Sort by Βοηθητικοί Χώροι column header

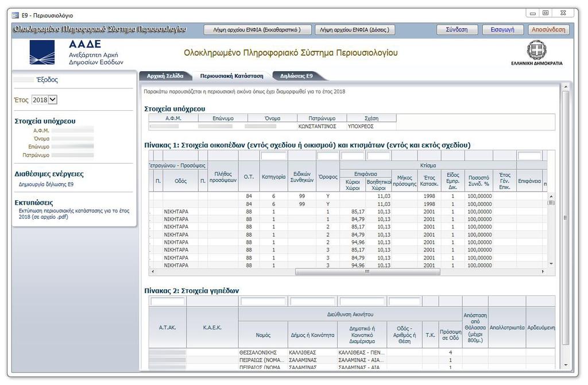tap(378, 184)
